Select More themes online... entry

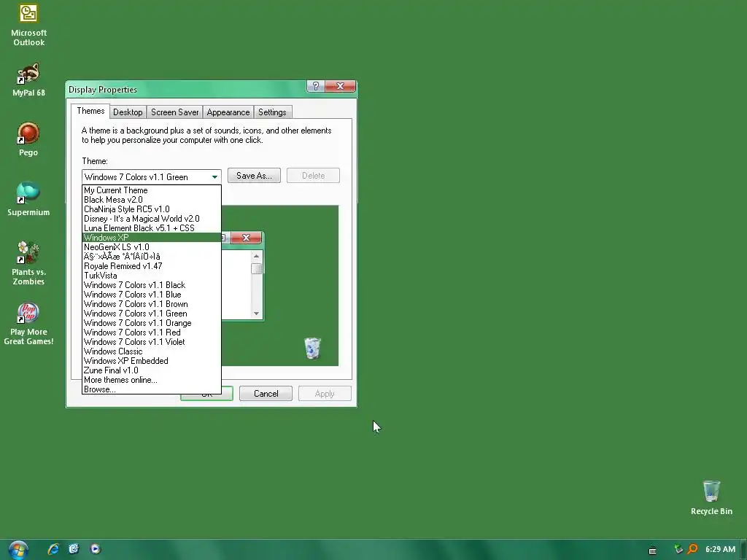[152, 380]
